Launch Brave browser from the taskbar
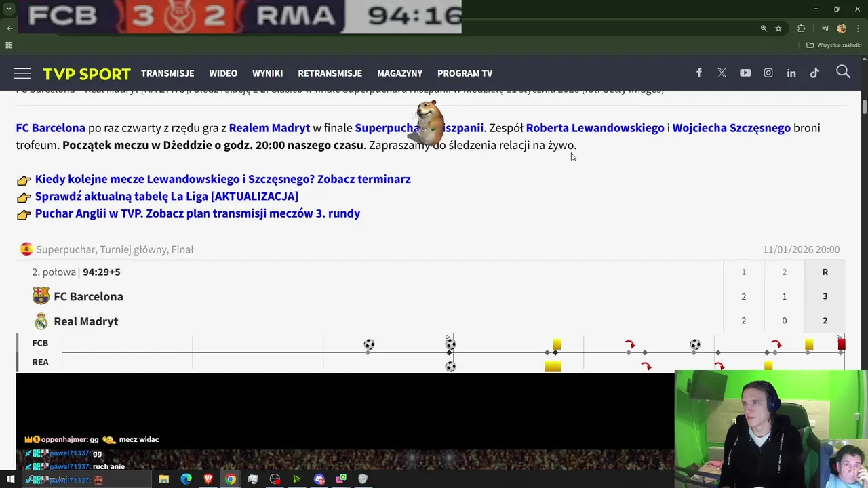The height and width of the screenshot is (488, 868). coord(208,479)
